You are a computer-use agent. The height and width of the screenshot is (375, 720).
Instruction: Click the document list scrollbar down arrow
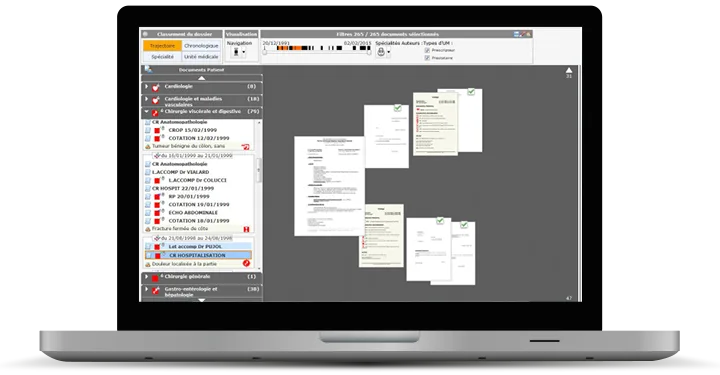(259, 269)
